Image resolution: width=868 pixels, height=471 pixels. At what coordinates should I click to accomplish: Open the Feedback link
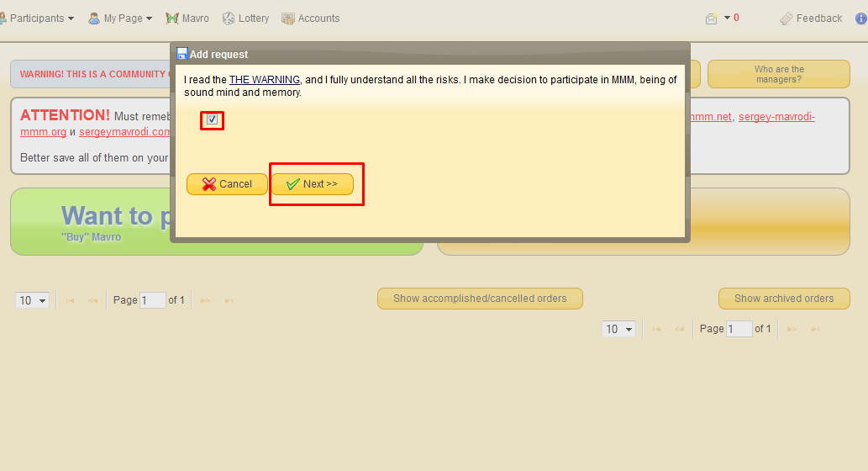pos(818,19)
